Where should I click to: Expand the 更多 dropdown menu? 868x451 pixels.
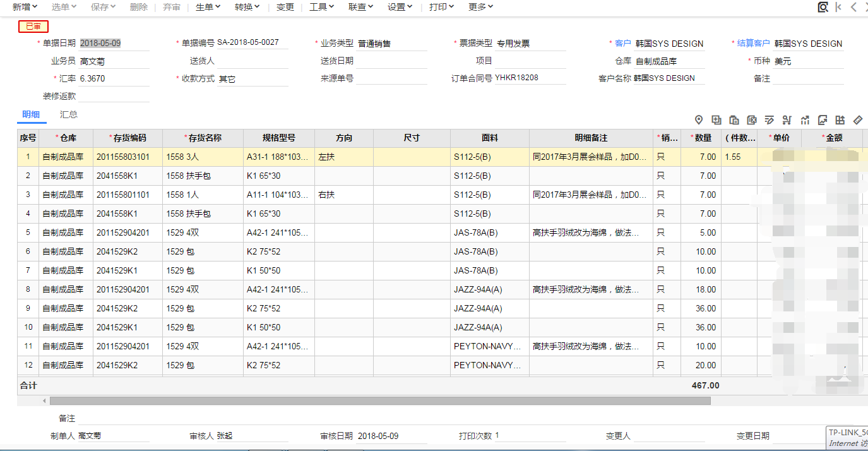pos(481,7)
